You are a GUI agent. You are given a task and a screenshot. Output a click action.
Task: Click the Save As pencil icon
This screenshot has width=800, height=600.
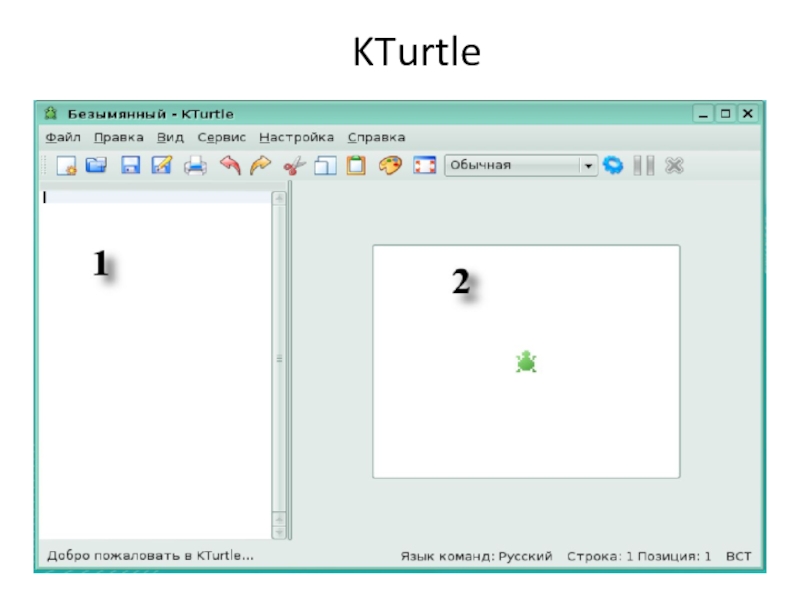click(x=162, y=165)
